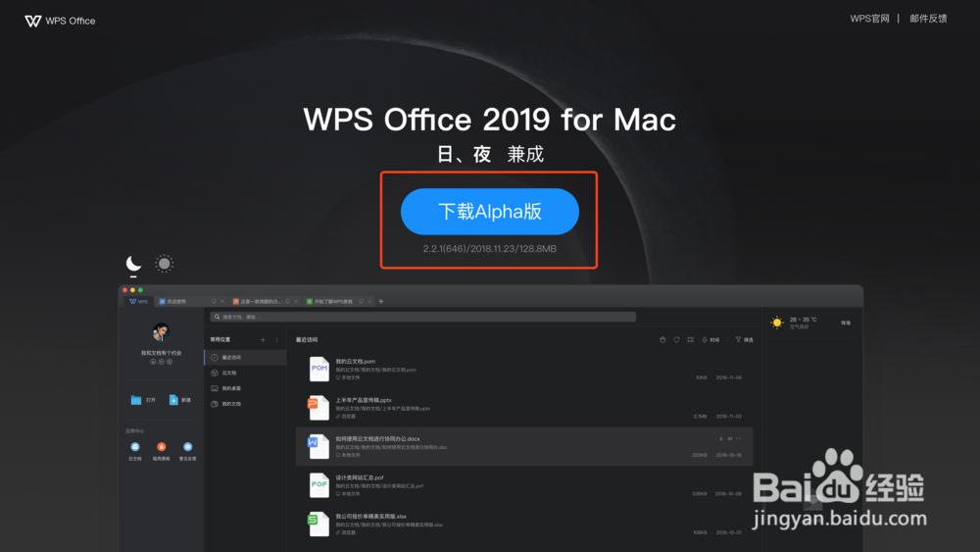Open three-dot menu on the docx row

pyautogui.click(x=739, y=439)
